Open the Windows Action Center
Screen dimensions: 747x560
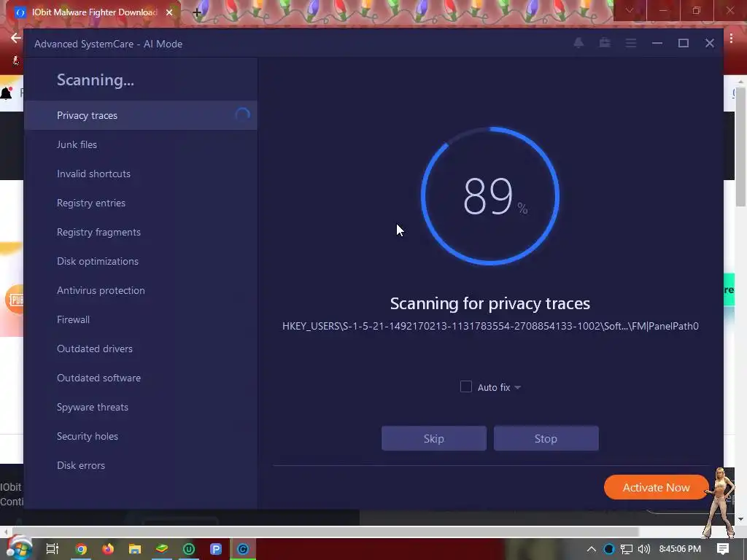coord(723,549)
